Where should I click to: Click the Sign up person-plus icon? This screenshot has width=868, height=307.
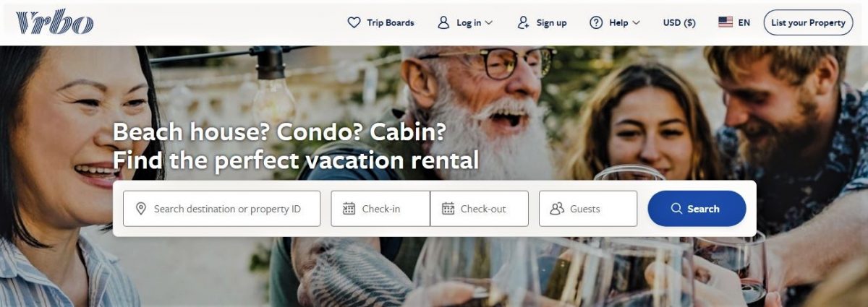524,22
